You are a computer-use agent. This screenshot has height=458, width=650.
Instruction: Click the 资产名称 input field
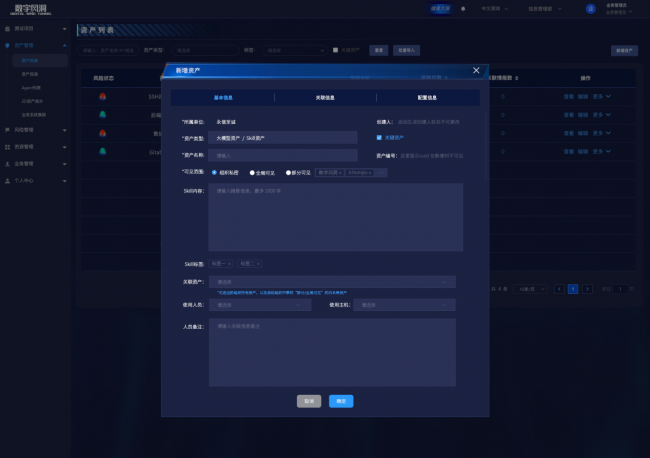click(x=283, y=155)
